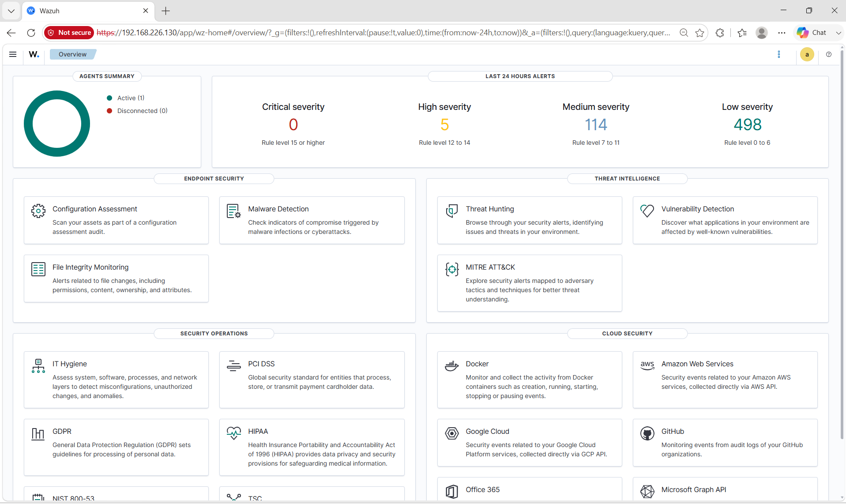846x504 pixels.
Task: Click the Office 365 icon
Action: [451, 492]
